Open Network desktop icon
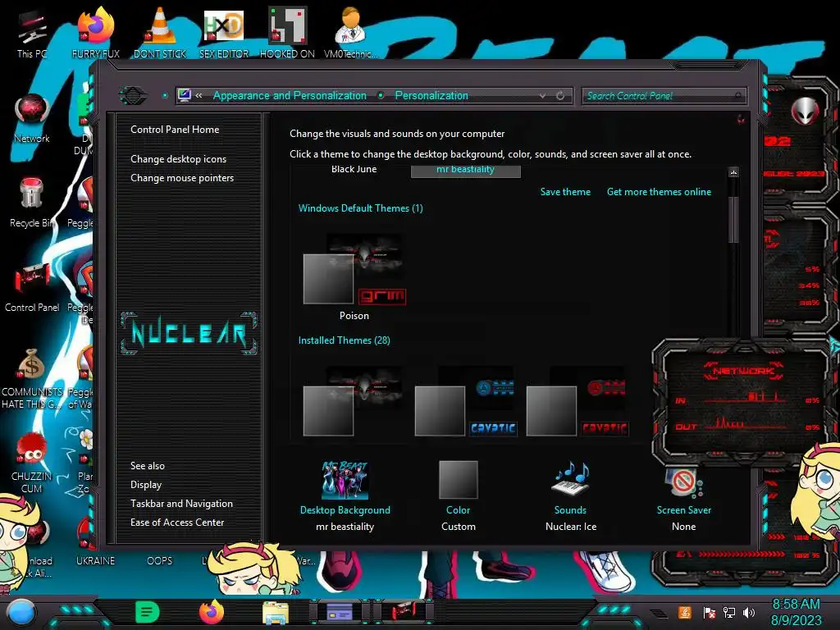The height and width of the screenshot is (630, 840). pos(32,119)
